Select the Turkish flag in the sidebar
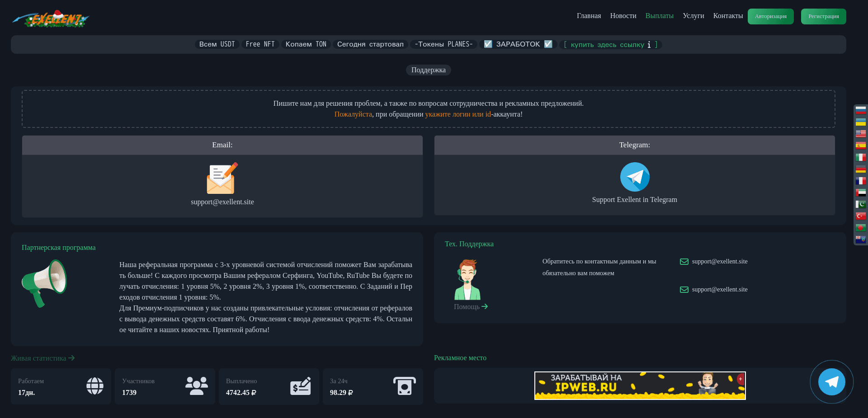The image size is (868, 418). point(861,216)
